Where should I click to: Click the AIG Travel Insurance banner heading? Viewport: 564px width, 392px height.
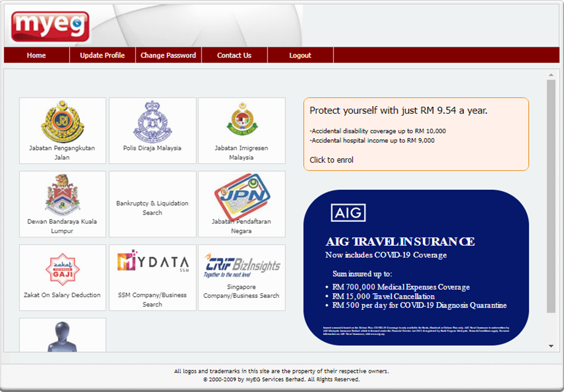click(400, 241)
